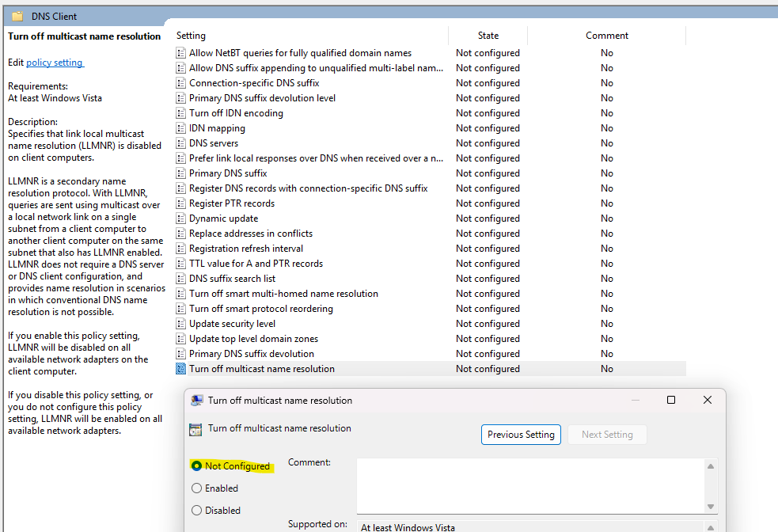Click icon beside TTL value for A and PTR
This screenshot has width=778, height=532.
181,264
